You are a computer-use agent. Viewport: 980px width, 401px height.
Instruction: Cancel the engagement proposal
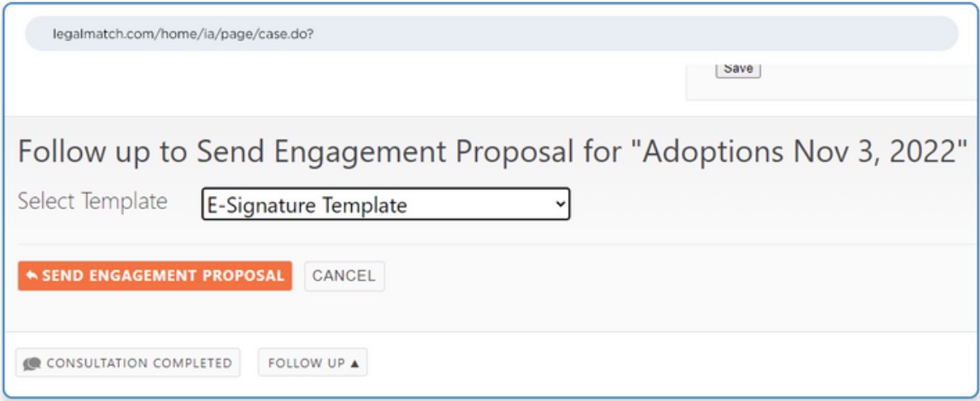(x=344, y=276)
